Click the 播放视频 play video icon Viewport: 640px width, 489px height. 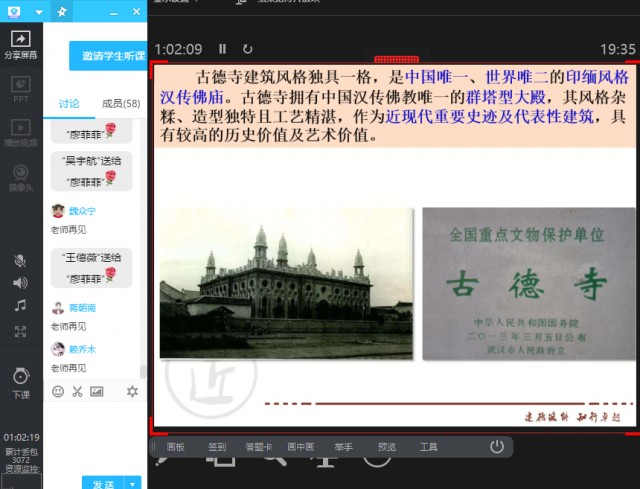click(20, 132)
